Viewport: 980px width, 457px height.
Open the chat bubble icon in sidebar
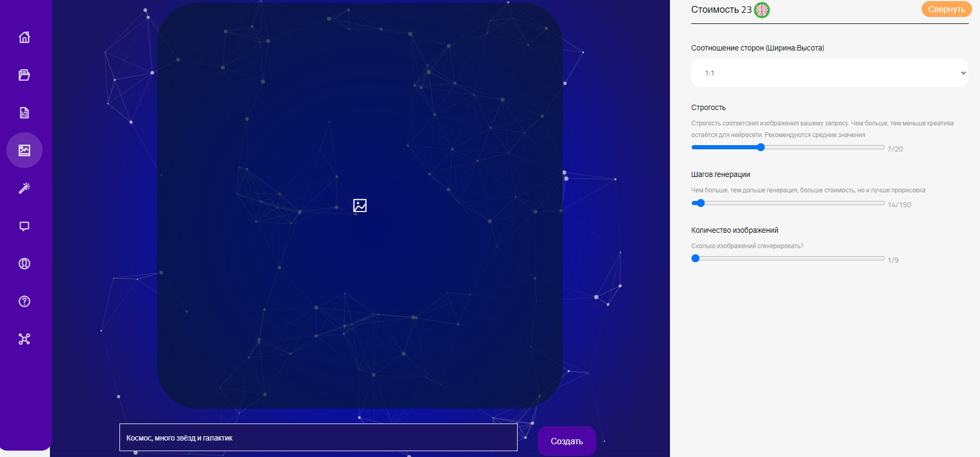click(24, 226)
